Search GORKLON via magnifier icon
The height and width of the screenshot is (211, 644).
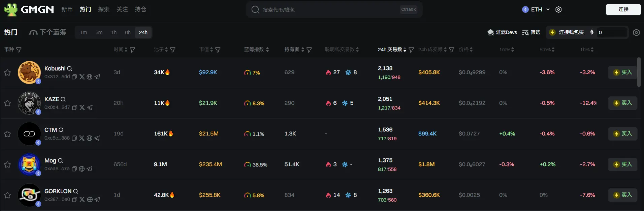pos(75,191)
